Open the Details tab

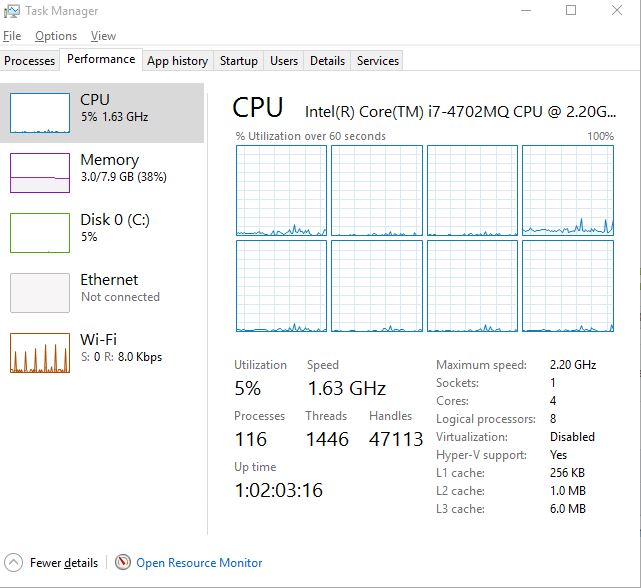tap(327, 61)
